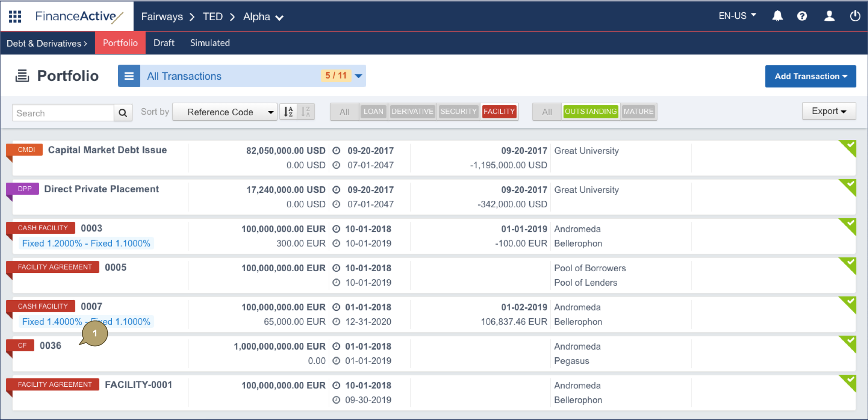
Task: Click the search magnifier icon
Action: click(123, 113)
